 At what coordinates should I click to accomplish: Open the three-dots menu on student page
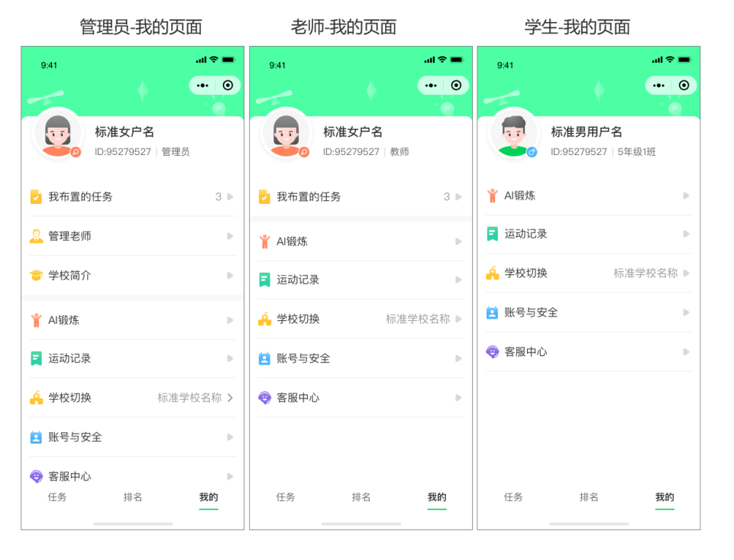point(658,86)
